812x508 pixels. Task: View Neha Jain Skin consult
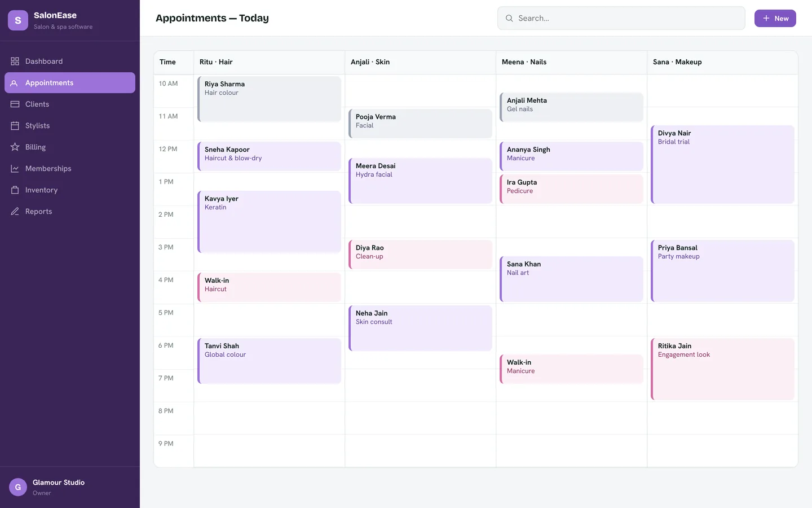point(421,329)
